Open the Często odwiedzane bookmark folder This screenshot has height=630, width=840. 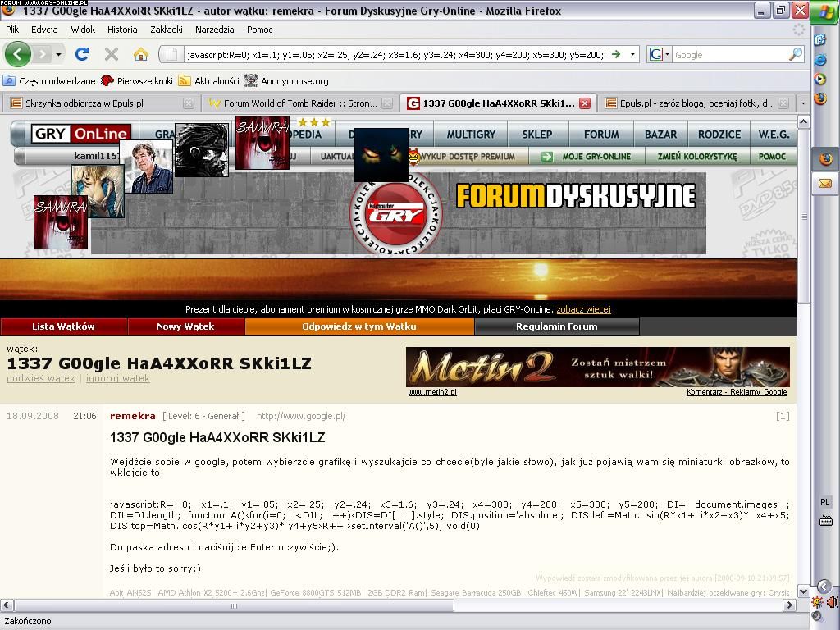tap(49, 81)
